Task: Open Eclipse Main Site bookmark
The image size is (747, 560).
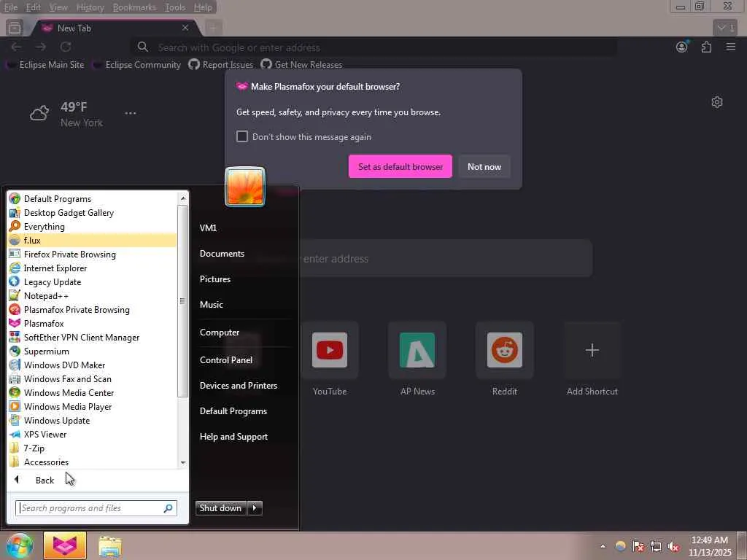Action: point(47,64)
